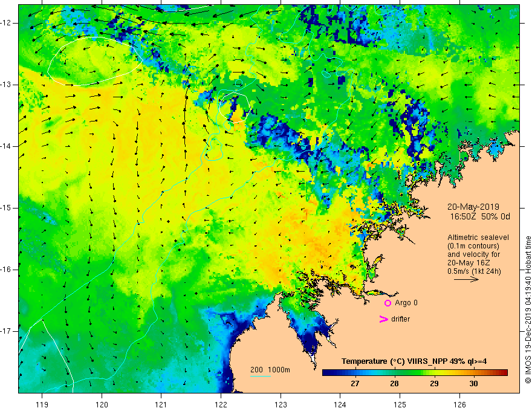Click the longitude axis label '124'

click(x=340, y=404)
